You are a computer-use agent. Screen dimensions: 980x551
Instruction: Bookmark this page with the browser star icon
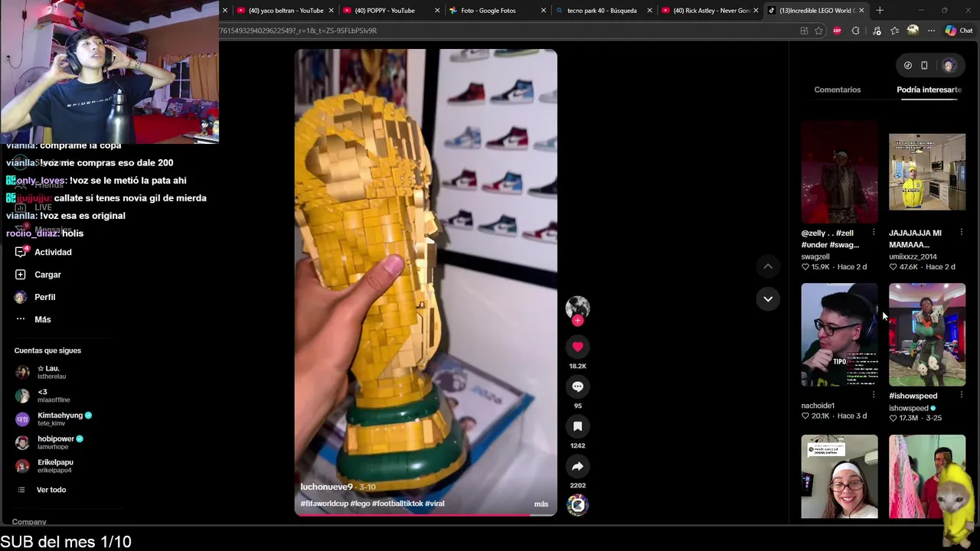(x=818, y=31)
